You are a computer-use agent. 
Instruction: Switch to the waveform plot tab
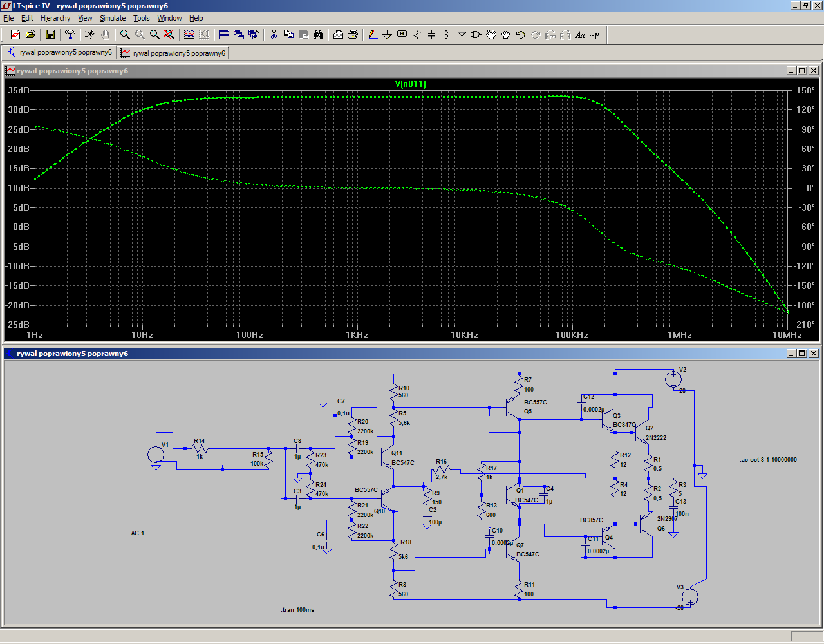pos(173,53)
